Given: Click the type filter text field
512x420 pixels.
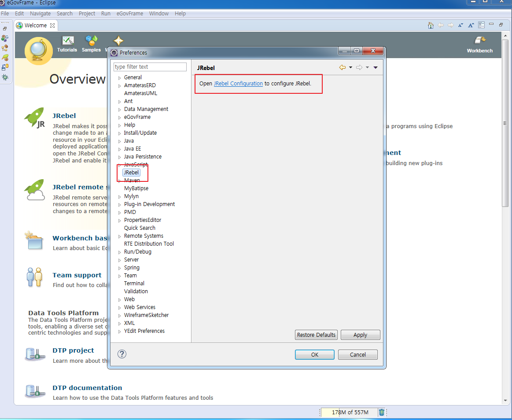Looking at the screenshot, I should (150, 66).
